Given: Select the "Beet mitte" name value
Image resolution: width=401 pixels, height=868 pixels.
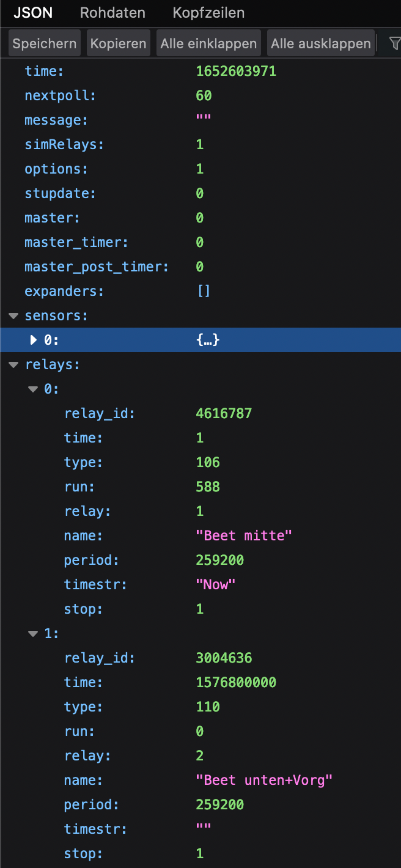Looking at the screenshot, I should click(244, 535).
